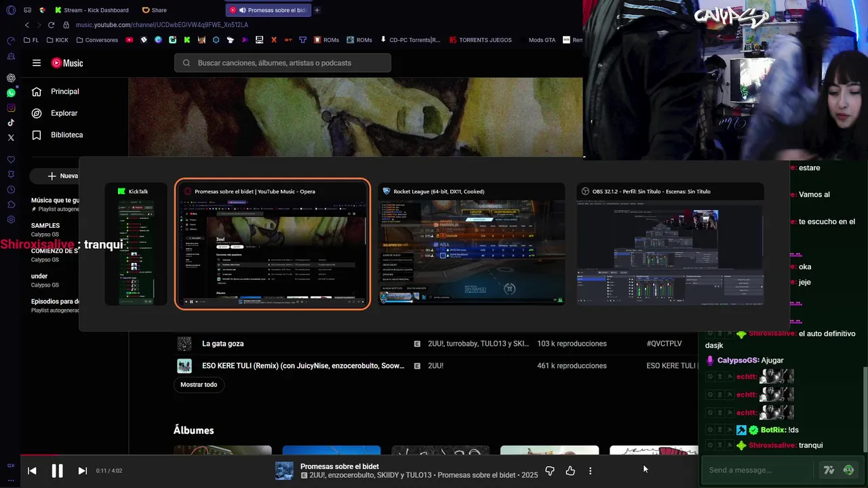The width and height of the screenshot is (868, 488).
Task: Open CD-PC Torrents bookmark
Action: [410, 40]
